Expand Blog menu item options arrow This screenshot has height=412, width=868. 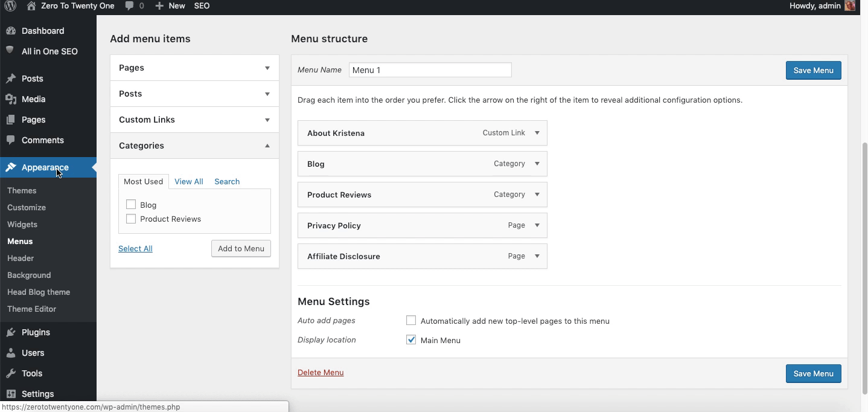pyautogui.click(x=537, y=164)
